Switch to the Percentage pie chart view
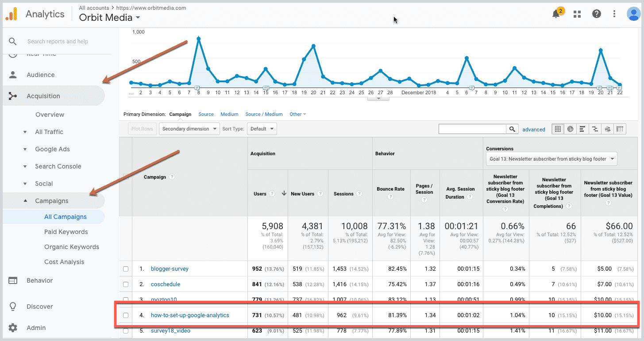This screenshot has width=644, height=341. click(570, 129)
